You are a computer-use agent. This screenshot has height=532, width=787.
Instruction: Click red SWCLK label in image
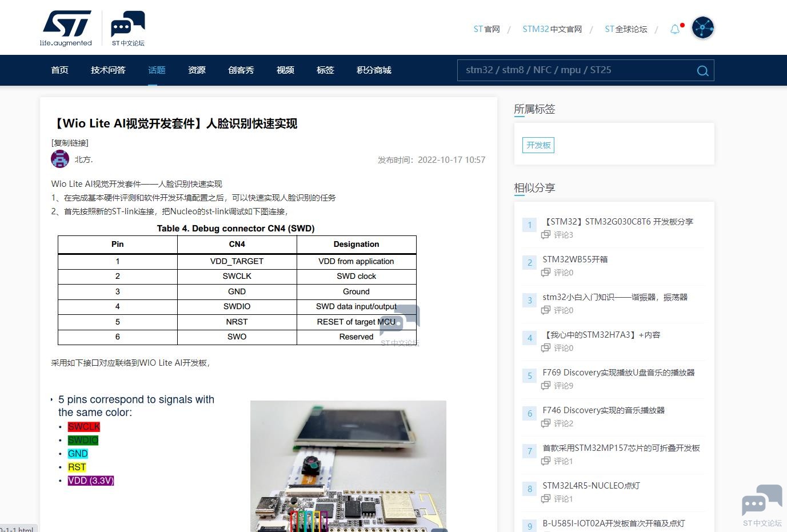tap(83, 427)
